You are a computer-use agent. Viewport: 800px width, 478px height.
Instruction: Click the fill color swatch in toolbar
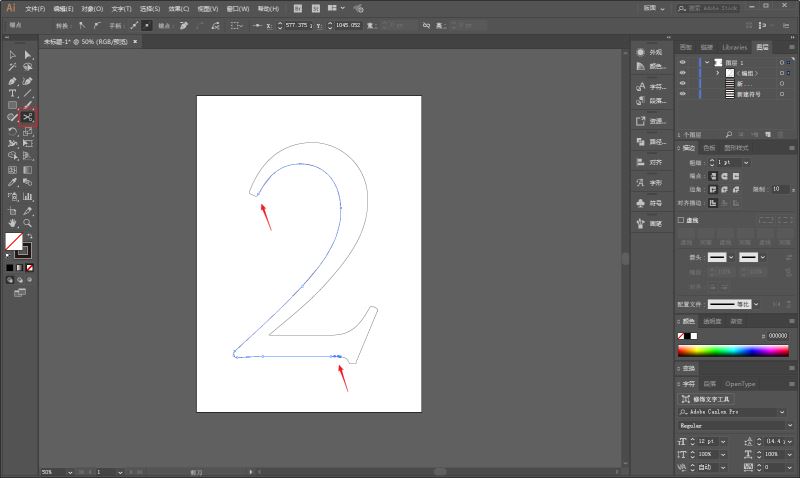[14, 241]
